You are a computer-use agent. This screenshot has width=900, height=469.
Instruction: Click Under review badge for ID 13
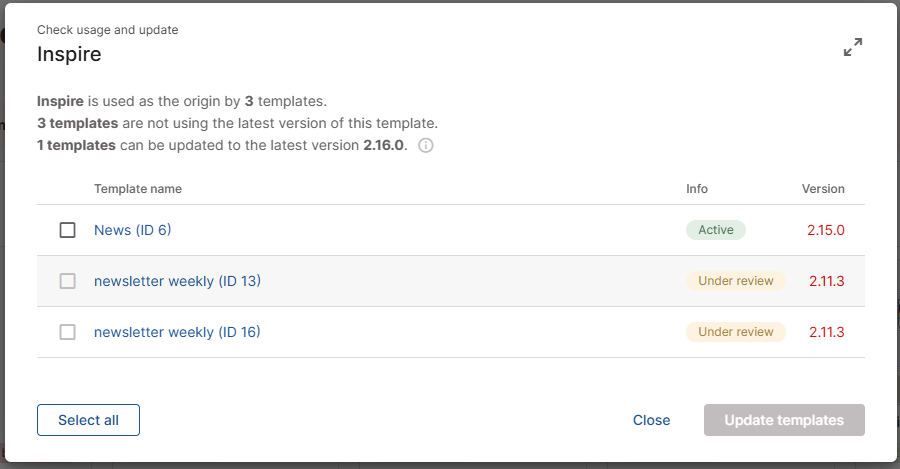[736, 281]
